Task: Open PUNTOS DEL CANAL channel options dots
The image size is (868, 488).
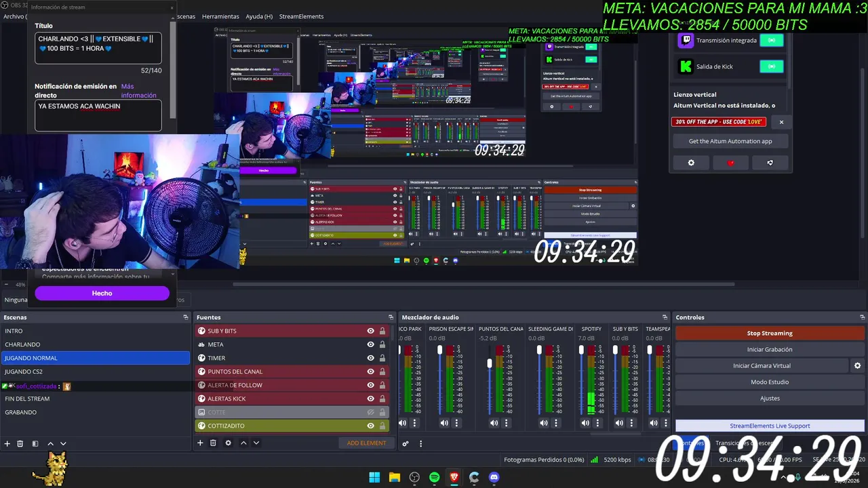Action: [x=506, y=423]
